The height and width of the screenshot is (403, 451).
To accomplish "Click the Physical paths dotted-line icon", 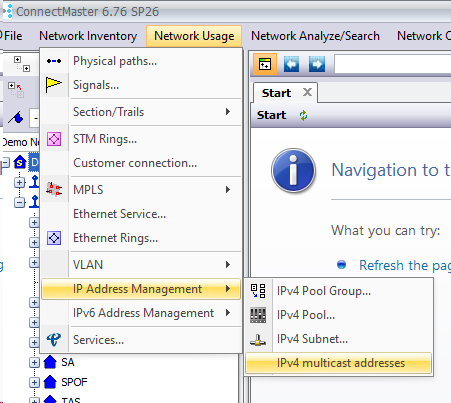I will 54,61.
